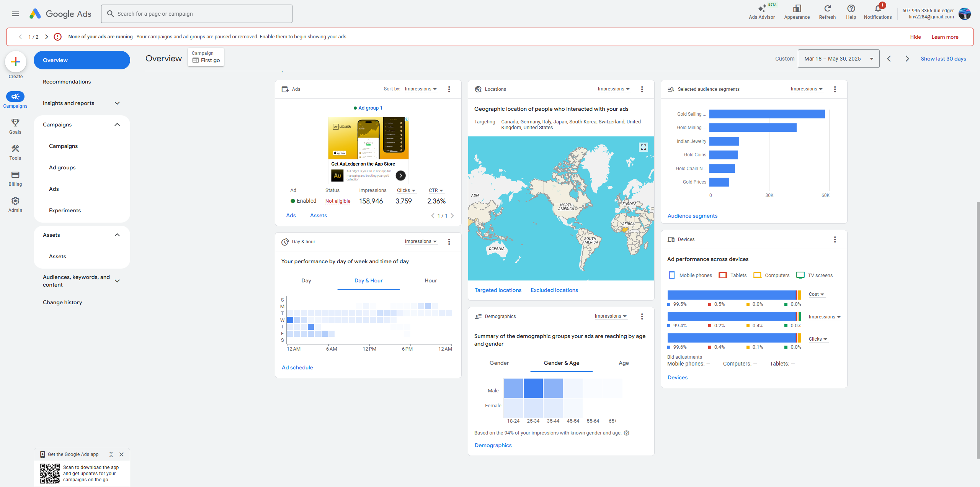Expand the map to fullscreen
Viewport: 980px width, 487px height.
[x=644, y=147]
